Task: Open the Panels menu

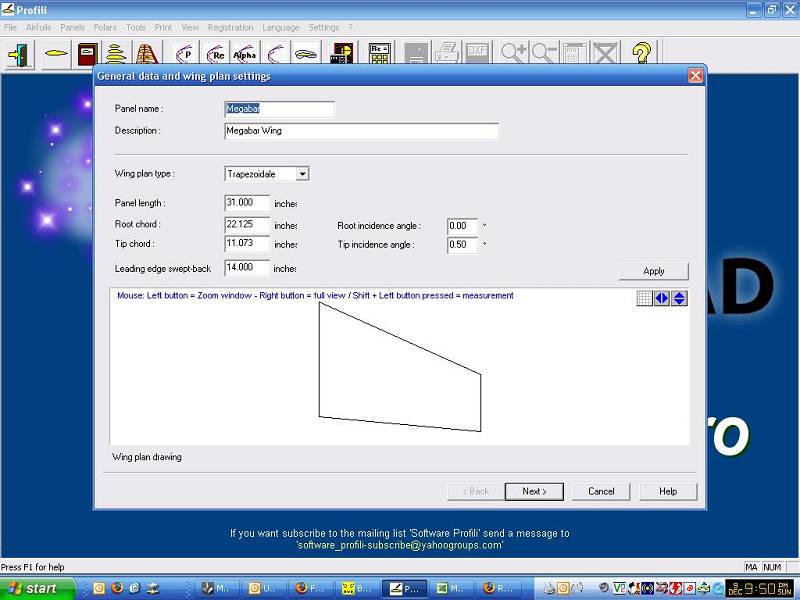Action: (x=72, y=28)
